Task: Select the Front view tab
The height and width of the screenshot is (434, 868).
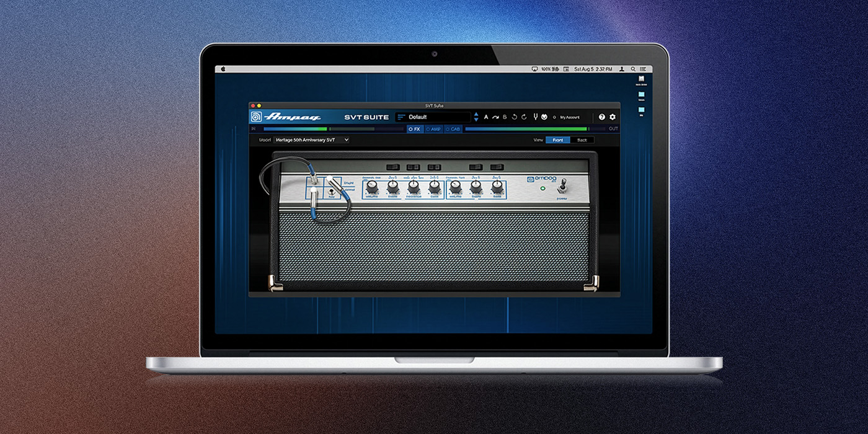Action: [558, 140]
